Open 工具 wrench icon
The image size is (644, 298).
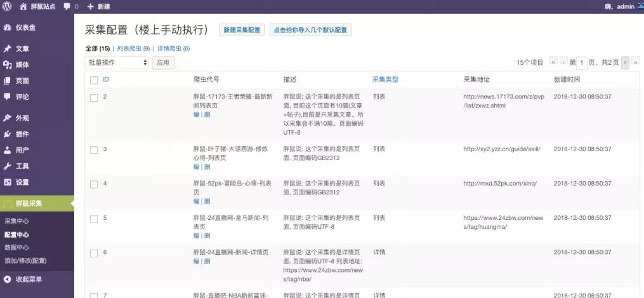click(x=7, y=166)
